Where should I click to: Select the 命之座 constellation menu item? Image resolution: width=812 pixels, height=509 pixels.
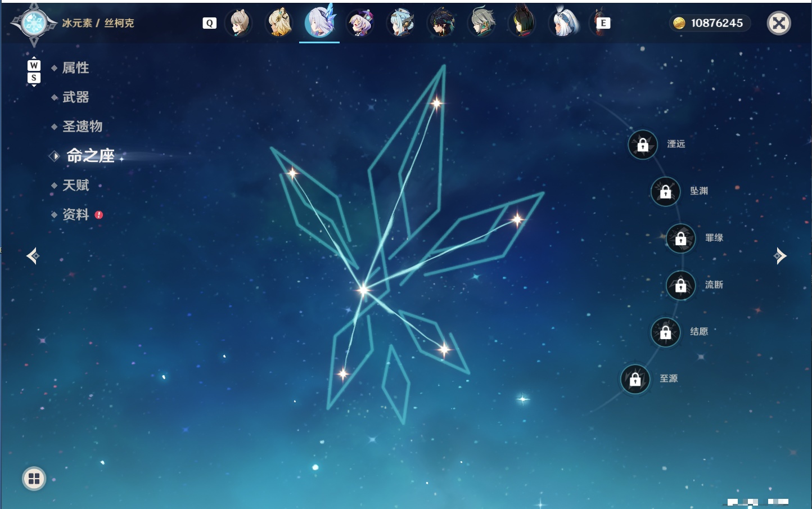(x=91, y=156)
